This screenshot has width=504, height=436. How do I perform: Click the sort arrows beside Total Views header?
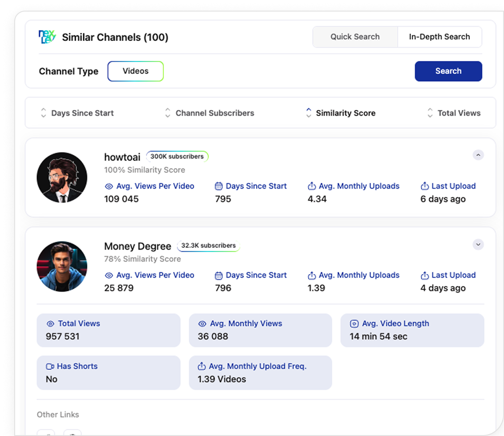click(430, 113)
